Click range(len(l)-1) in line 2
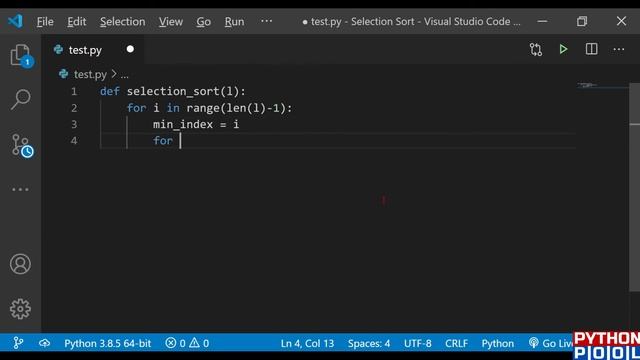Screen dimensions: 640x360 click(236, 108)
